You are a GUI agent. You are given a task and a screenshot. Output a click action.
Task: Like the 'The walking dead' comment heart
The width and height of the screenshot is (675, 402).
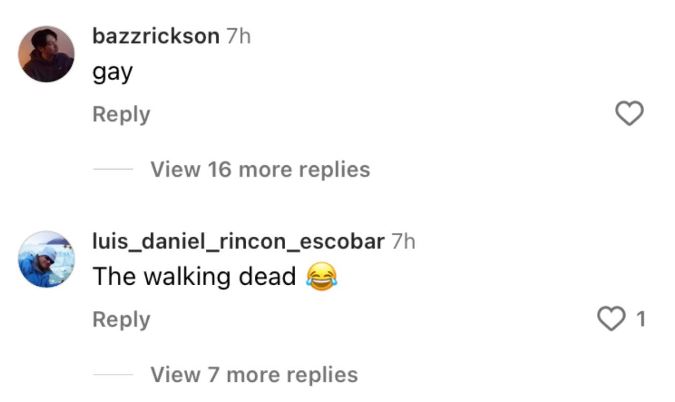click(x=611, y=319)
